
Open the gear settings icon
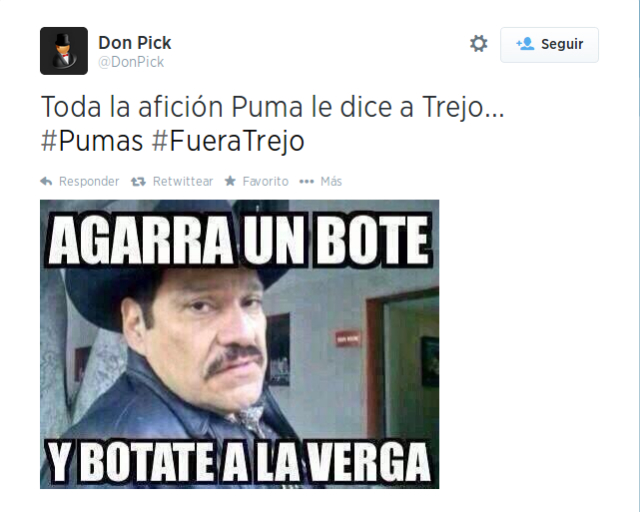tap(478, 44)
